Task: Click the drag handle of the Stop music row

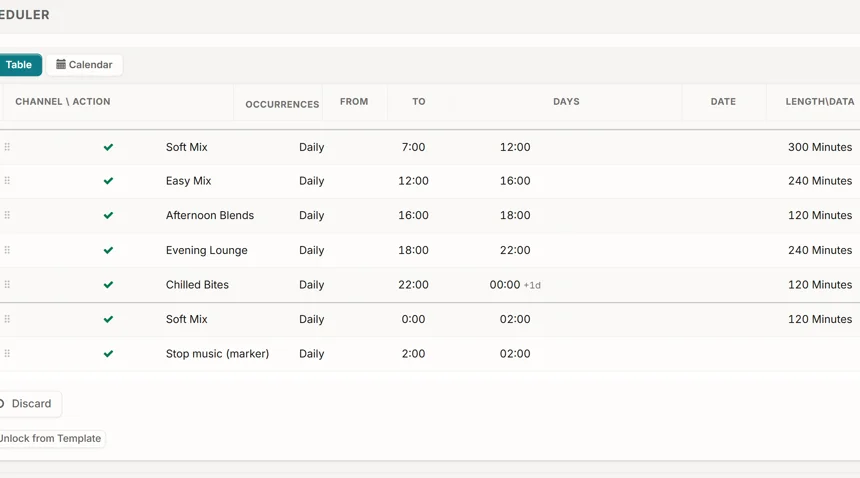Action: (x=7, y=354)
